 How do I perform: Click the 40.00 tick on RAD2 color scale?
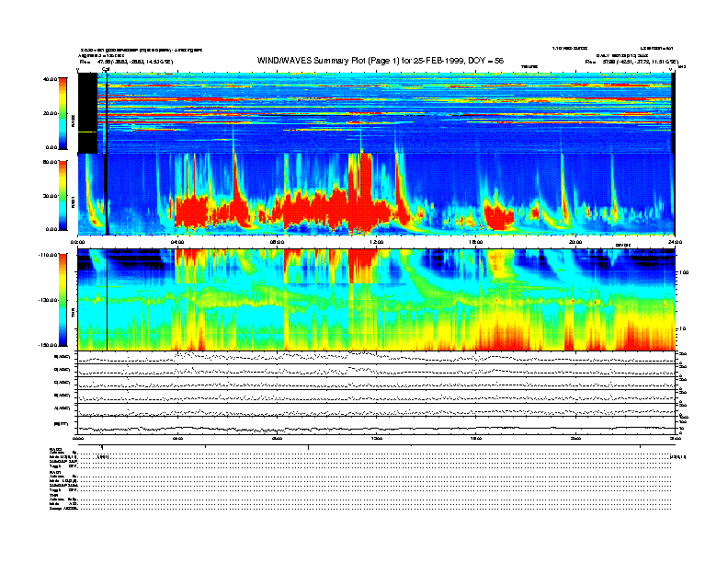(x=50, y=79)
